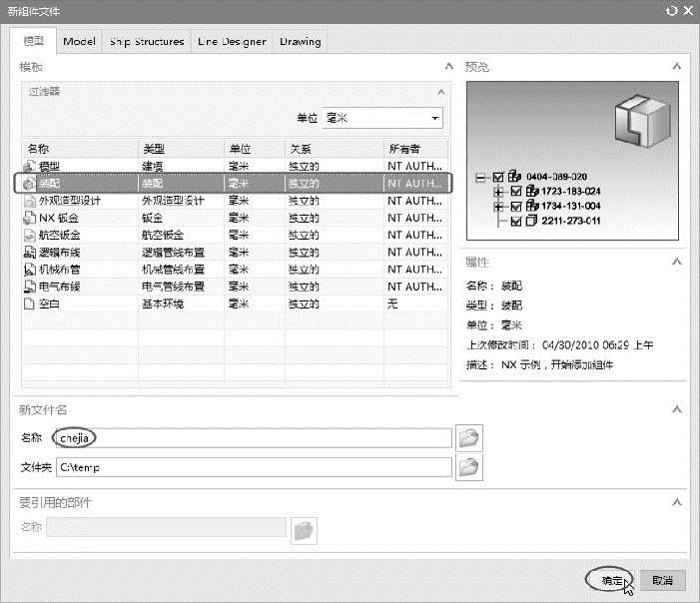Switch to the Drawing tab
Screen dimensions: 700x603
click(x=300, y=42)
